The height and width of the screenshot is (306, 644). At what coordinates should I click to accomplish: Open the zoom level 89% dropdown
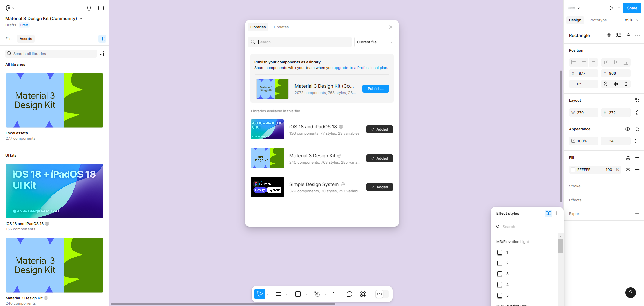(x=631, y=20)
